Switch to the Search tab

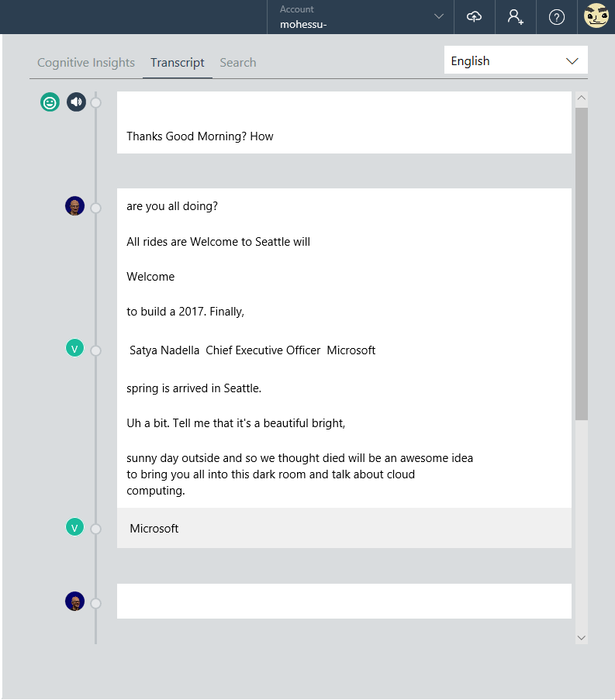(x=238, y=63)
